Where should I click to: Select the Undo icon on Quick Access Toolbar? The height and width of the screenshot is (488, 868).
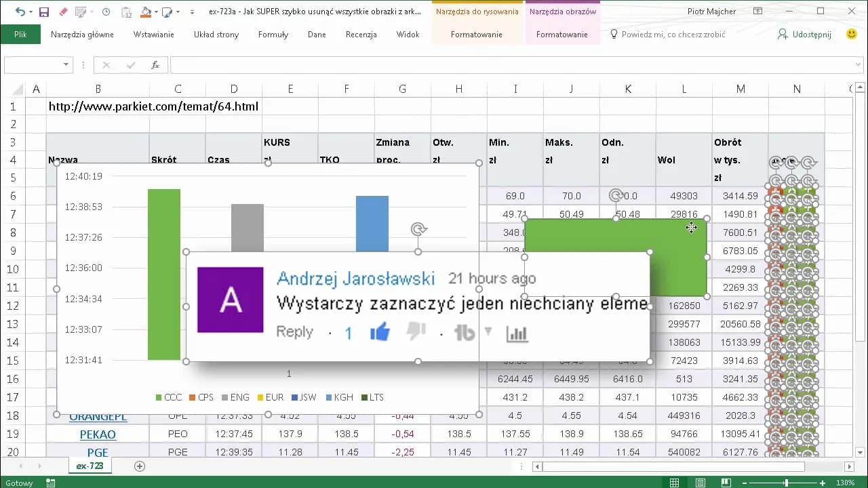pos(21,12)
